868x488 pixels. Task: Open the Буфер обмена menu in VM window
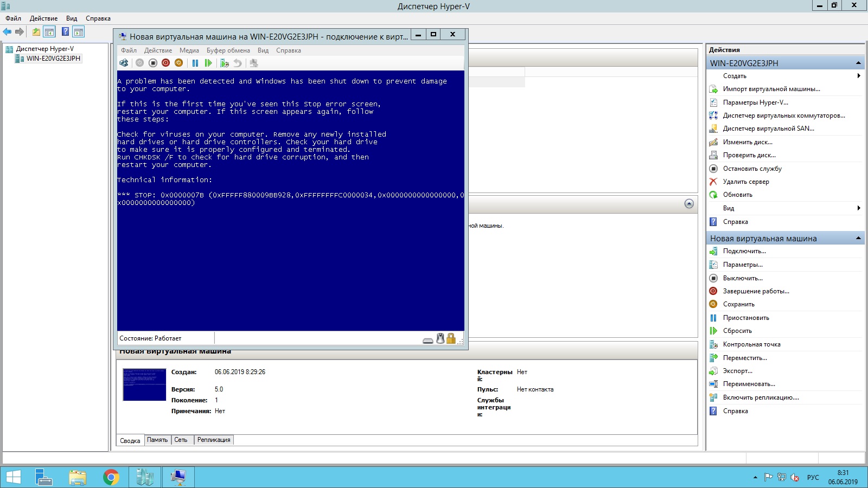(228, 50)
